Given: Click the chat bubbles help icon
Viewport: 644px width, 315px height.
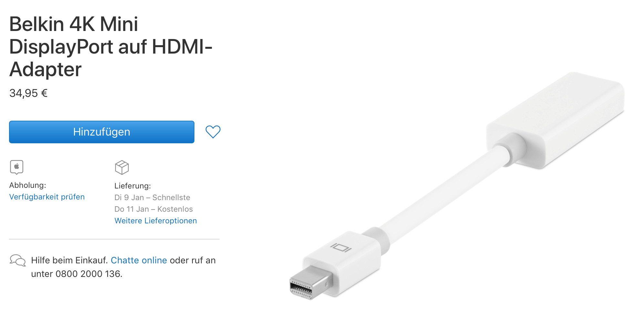Looking at the screenshot, I should pos(18,260).
